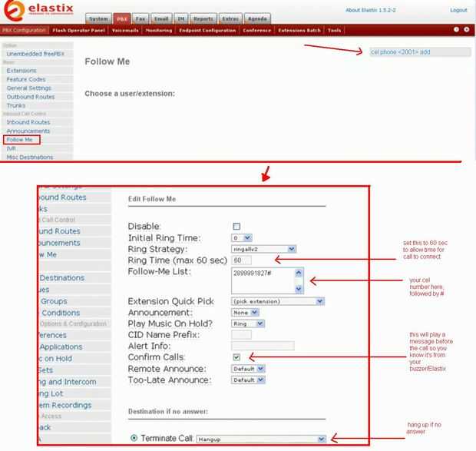Open the Terminate Call Hangup dropdown
Screen dimensions: 476x451
[261, 439]
